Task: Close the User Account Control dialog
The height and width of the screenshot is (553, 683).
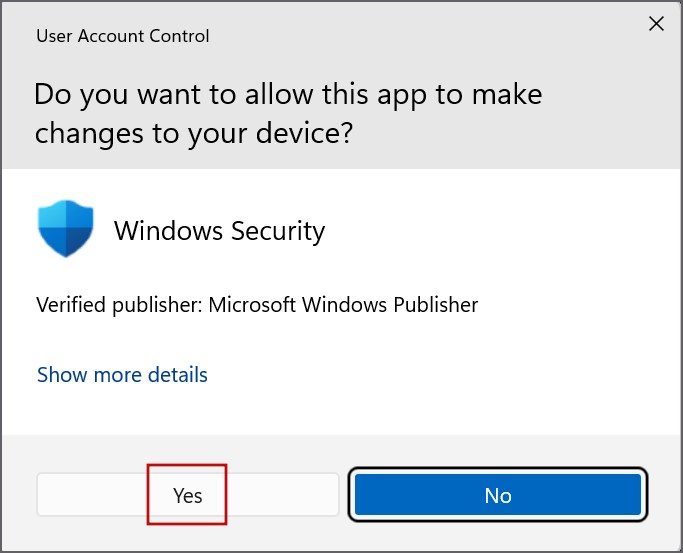Action: click(x=656, y=24)
